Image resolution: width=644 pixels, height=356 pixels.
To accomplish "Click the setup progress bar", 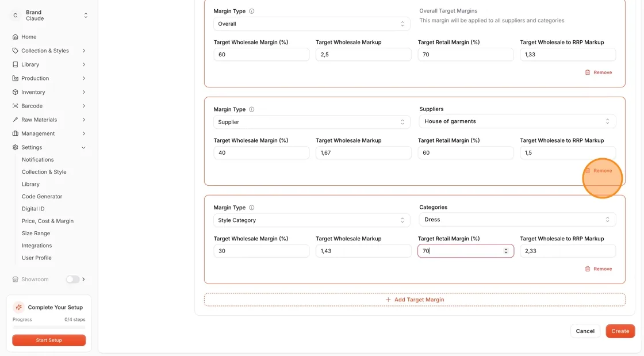I will click(x=49, y=327).
